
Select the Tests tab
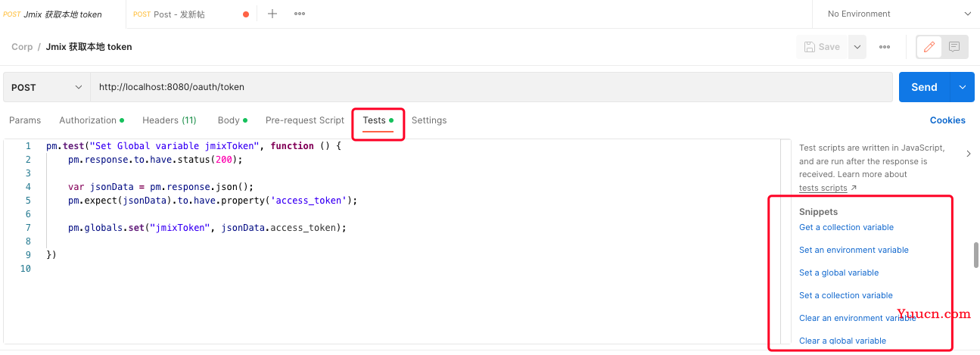click(378, 120)
